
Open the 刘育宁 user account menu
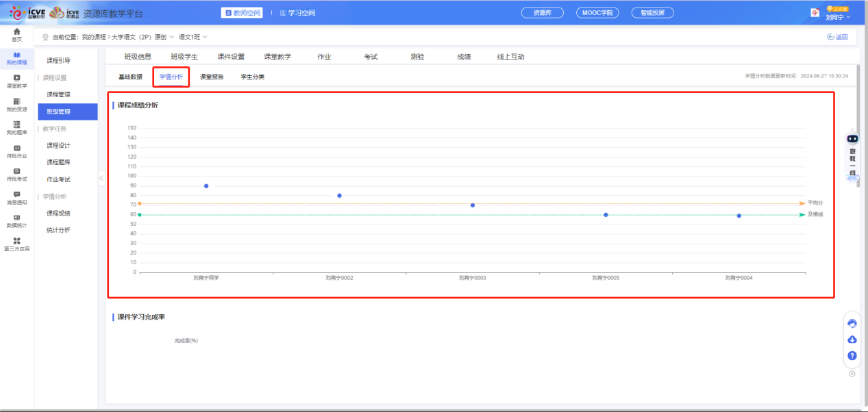pos(837,17)
